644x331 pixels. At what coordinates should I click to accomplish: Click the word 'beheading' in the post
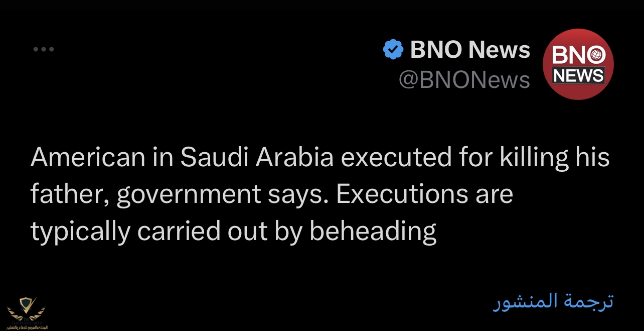[x=373, y=232]
